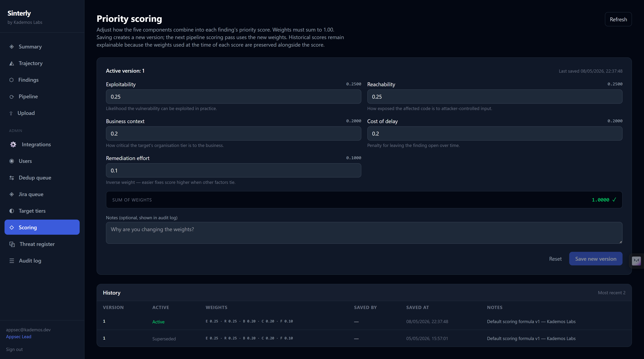644x359 pixels.
Task: Click the Upload arrow icon
Action: pyautogui.click(x=11, y=113)
